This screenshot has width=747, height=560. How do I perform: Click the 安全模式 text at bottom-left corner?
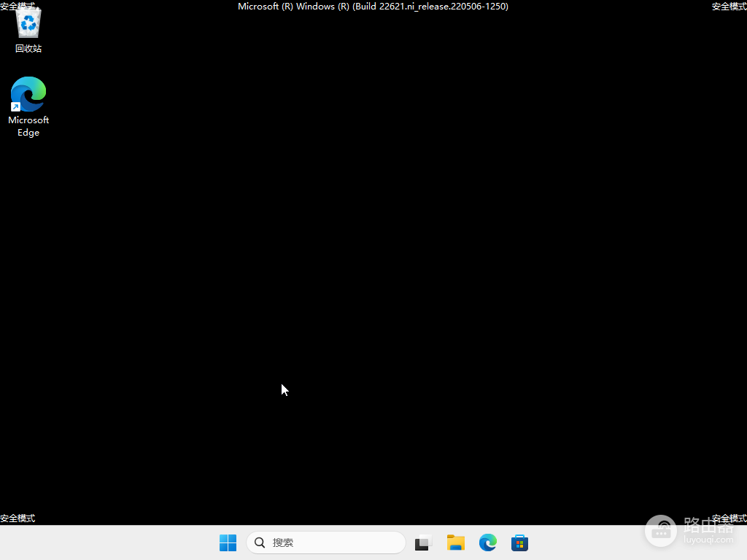click(18, 518)
